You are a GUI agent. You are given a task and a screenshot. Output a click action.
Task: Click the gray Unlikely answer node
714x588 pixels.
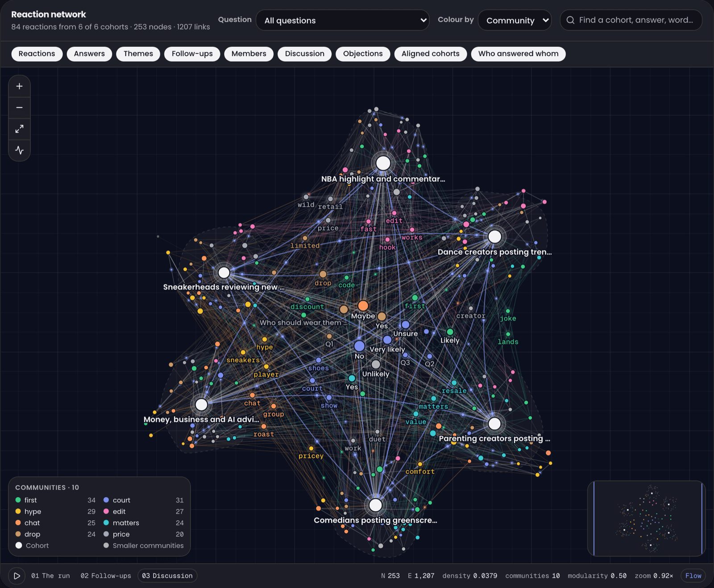click(x=376, y=364)
